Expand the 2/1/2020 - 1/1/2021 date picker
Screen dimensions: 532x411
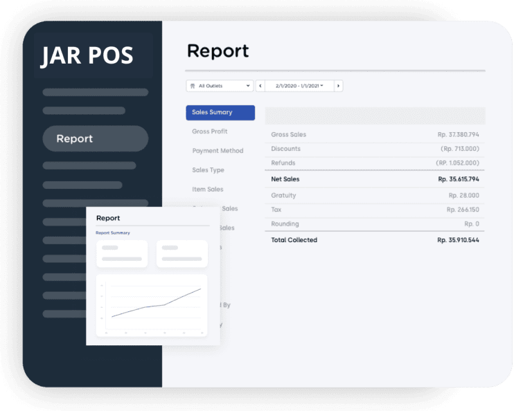(x=299, y=86)
